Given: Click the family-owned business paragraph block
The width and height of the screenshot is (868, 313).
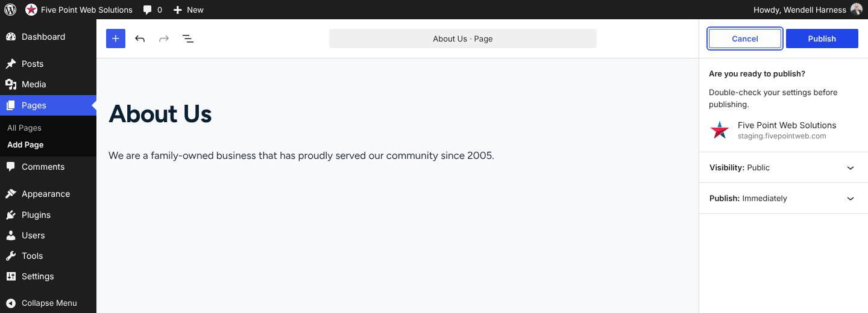Looking at the screenshot, I should [301, 155].
